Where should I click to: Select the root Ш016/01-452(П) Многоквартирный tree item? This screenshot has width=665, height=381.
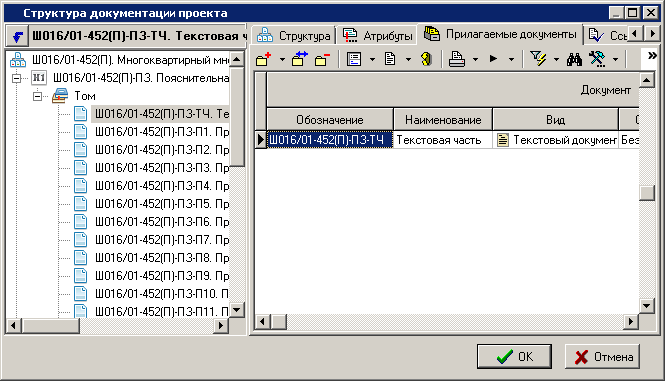click(x=131, y=60)
